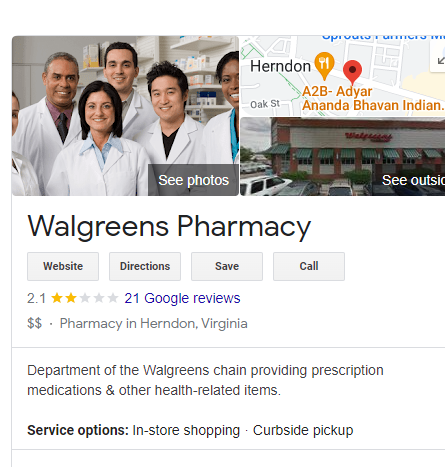Expand the map with arrow icon
The image size is (445, 467).
pos(440,60)
